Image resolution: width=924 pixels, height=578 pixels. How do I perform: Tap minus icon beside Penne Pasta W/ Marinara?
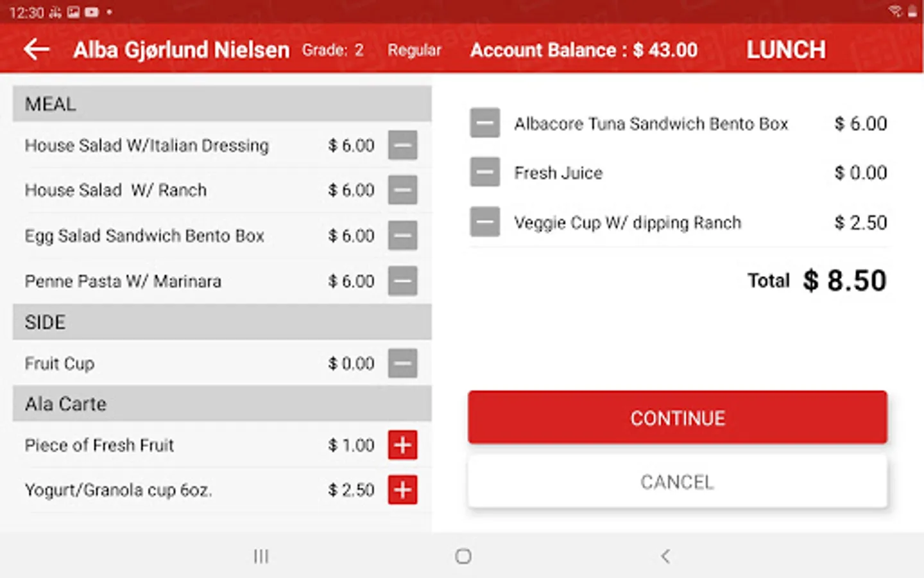coord(402,281)
